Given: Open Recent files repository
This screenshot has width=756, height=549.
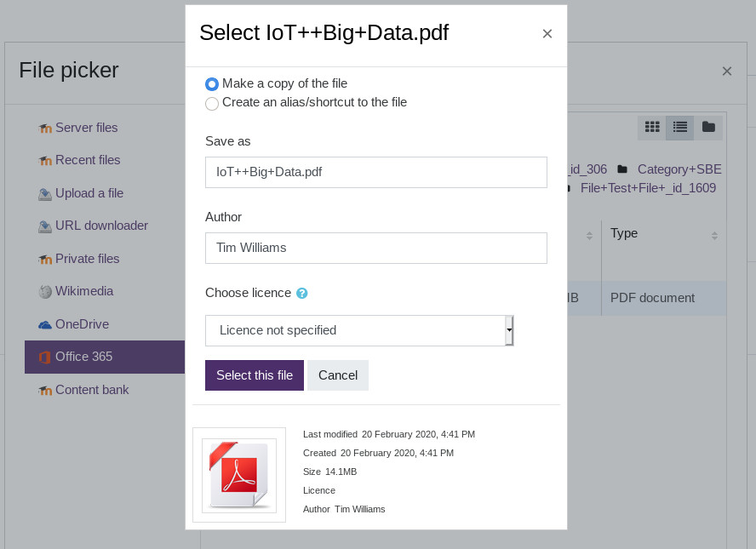Looking at the screenshot, I should [88, 160].
